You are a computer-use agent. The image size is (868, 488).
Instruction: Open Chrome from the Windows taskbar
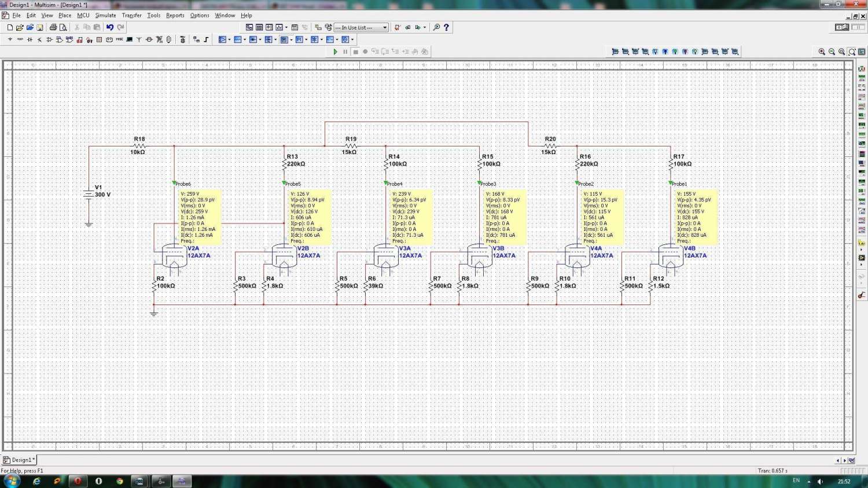pos(120,481)
